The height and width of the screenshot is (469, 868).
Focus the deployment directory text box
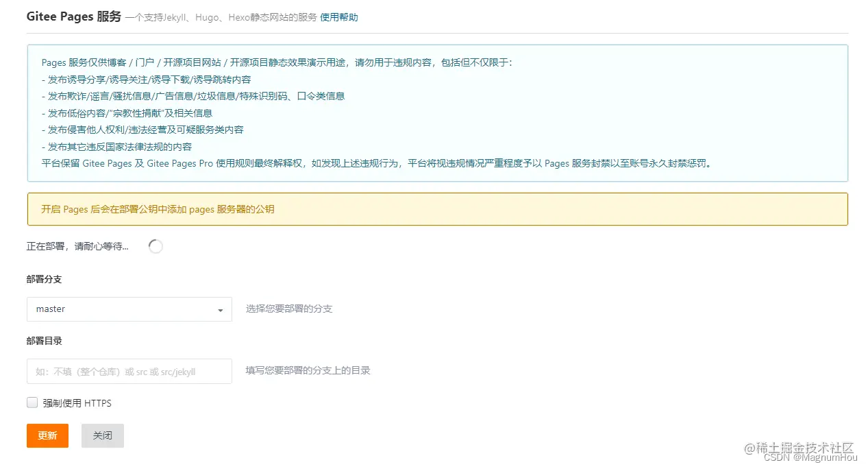pyautogui.click(x=129, y=371)
